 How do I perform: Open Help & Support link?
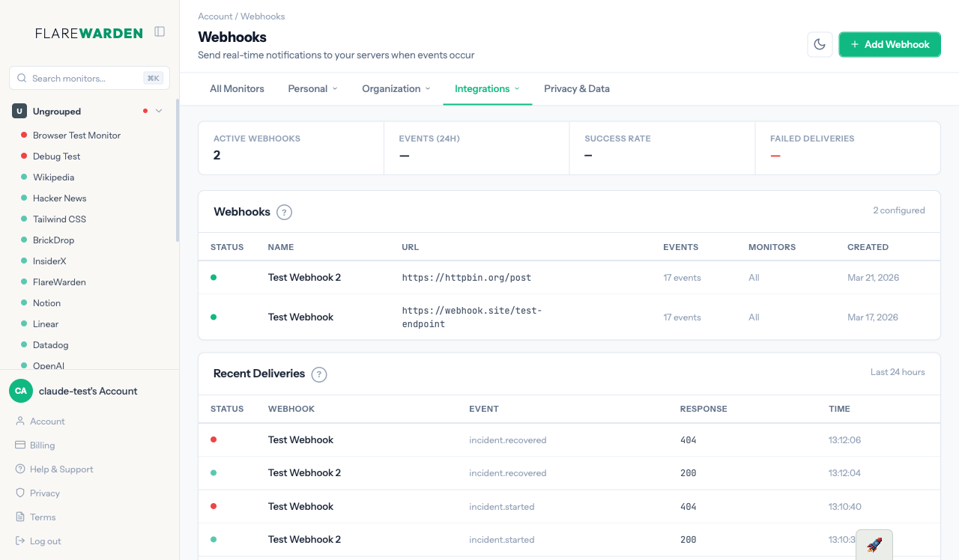coord(61,469)
